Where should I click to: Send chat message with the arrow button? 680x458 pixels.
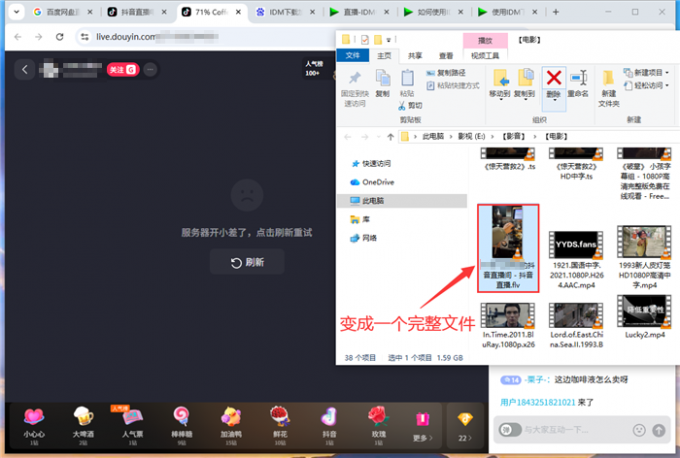[659, 430]
